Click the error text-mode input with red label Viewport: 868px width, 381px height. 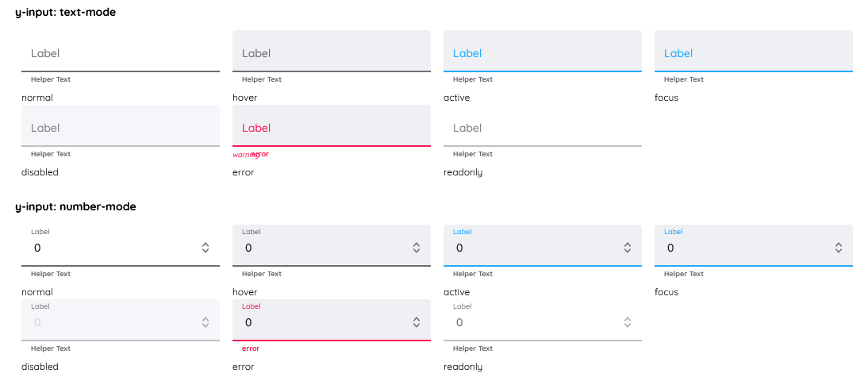tap(332, 127)
